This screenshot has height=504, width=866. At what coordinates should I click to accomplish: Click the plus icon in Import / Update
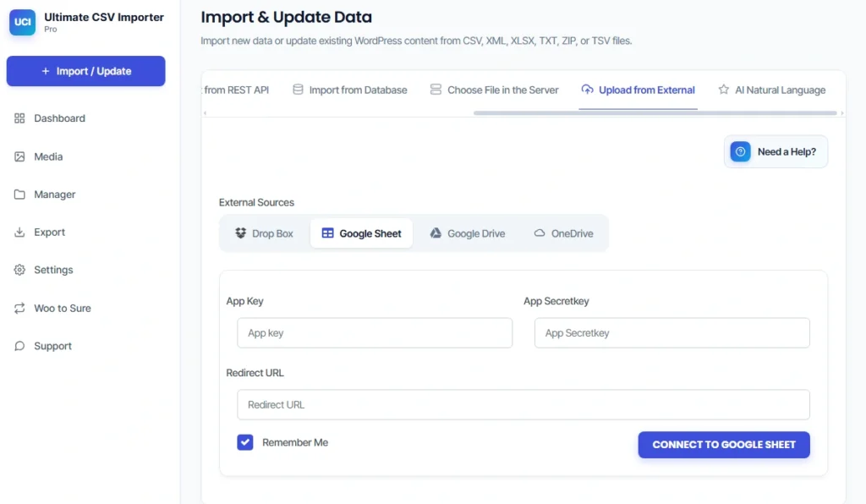point(46,71)
